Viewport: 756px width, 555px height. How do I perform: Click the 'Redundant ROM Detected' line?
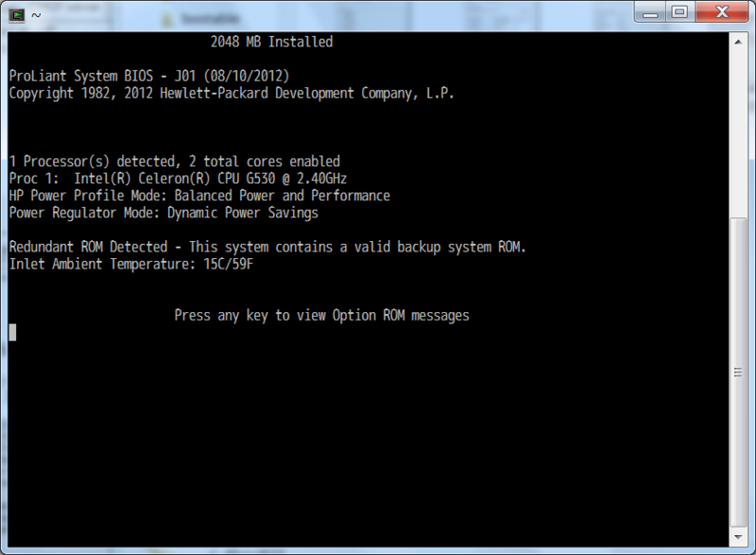click(x=267, y=247)
